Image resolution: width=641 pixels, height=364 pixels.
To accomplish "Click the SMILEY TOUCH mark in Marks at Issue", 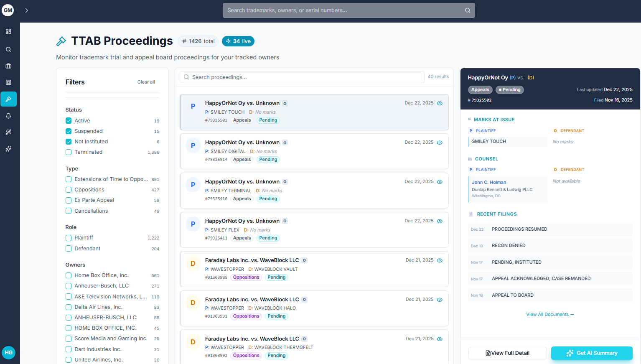I will (508, 142).
